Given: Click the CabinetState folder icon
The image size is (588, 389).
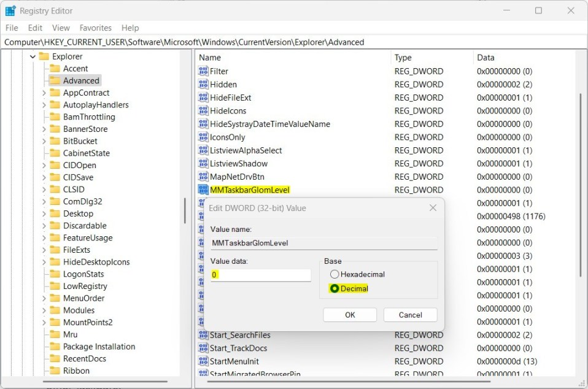Looking at the screenshot, I should (55, 153).
